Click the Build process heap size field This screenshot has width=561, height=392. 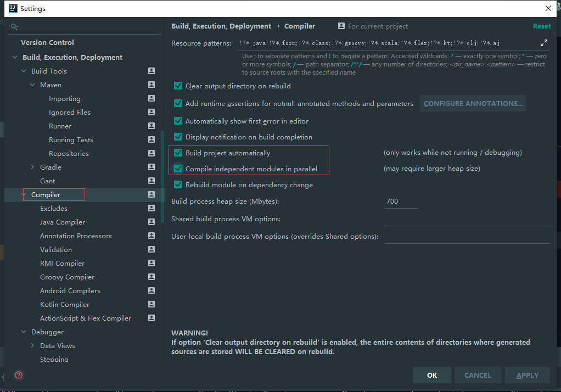click(x=401, y=201)
